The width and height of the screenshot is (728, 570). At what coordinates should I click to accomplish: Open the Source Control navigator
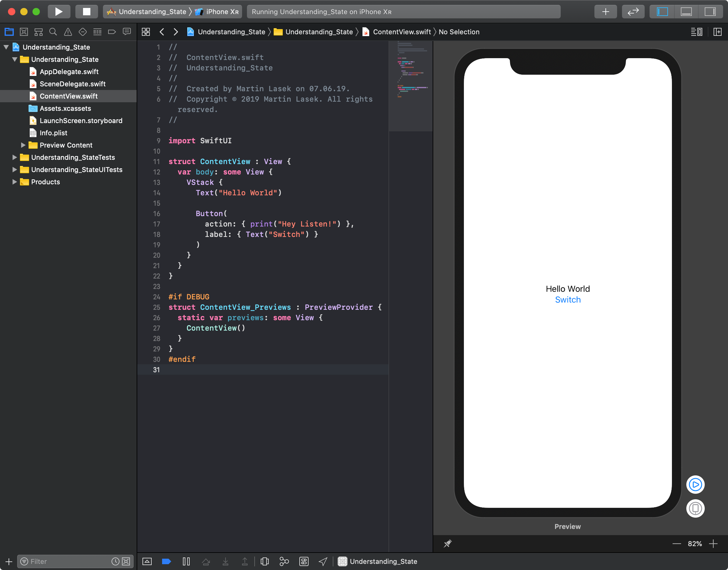coord(24,32)
